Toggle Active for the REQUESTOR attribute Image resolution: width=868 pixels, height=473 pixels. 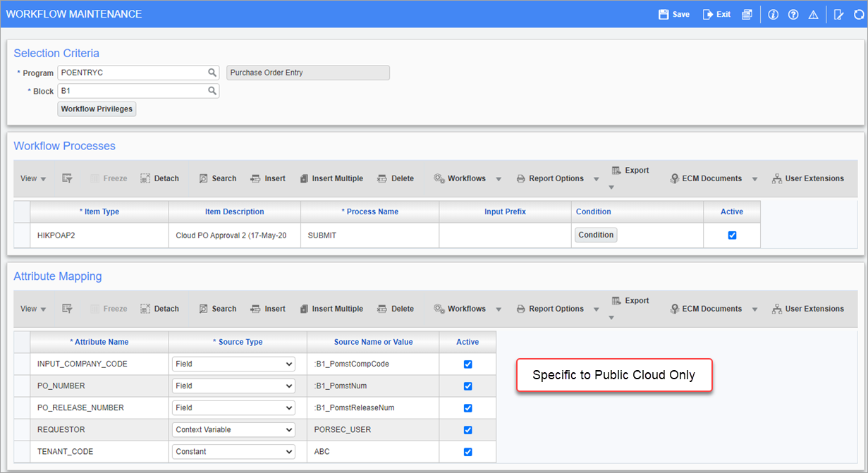(x=467, y=430)
